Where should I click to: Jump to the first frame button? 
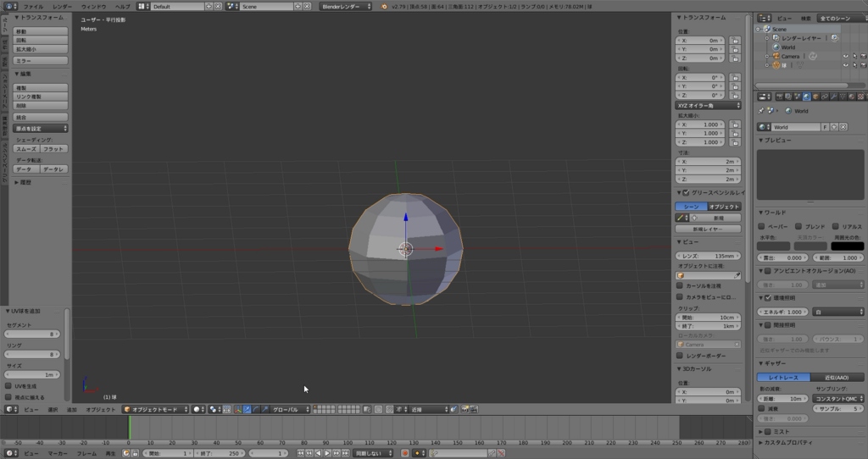point(300,453)
